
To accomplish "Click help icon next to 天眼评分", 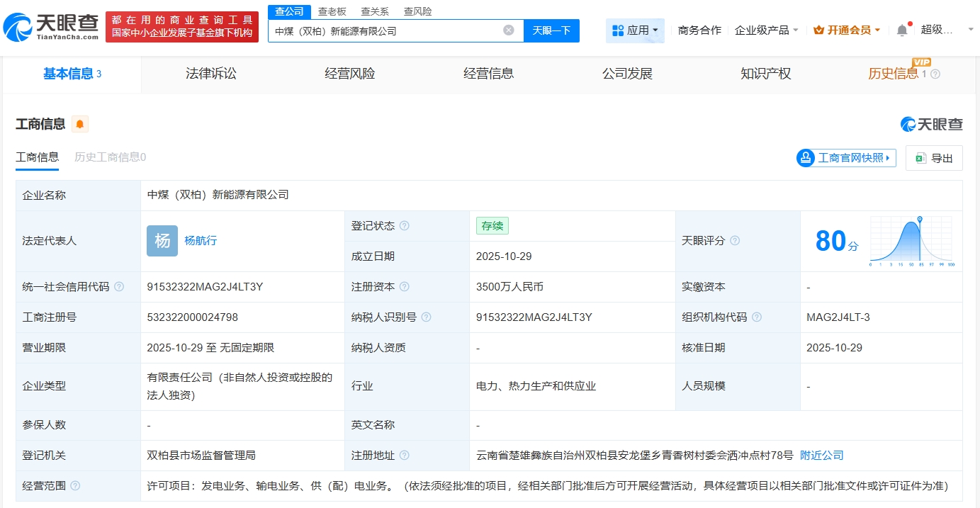I will point(735,241).
